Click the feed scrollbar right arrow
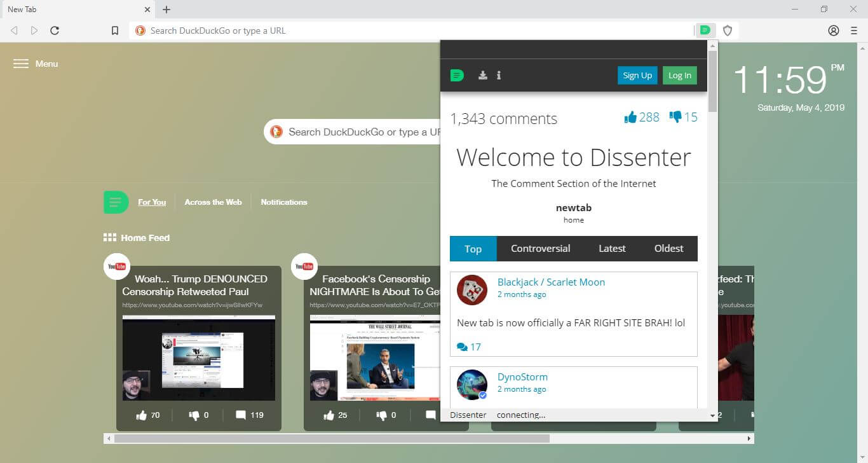 point(750,439)
